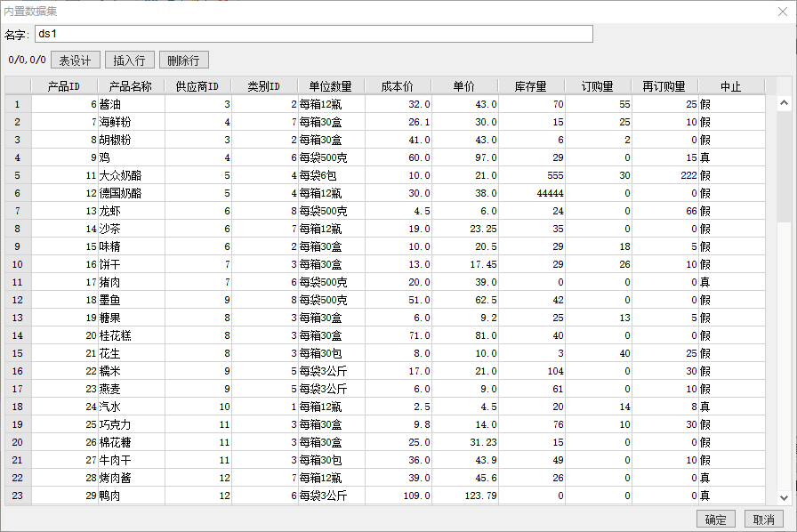Click the 23.25 unit price cell

tap(465, 229)
